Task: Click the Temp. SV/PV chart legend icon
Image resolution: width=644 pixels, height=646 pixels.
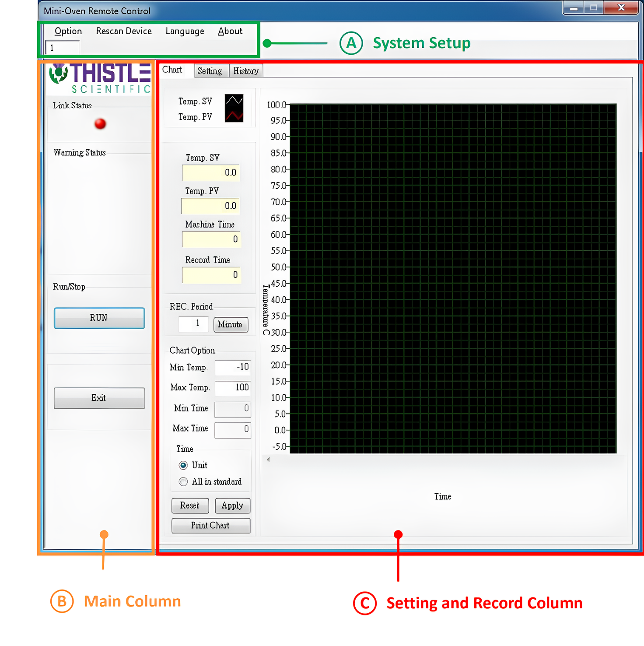Action: (234, 109)
